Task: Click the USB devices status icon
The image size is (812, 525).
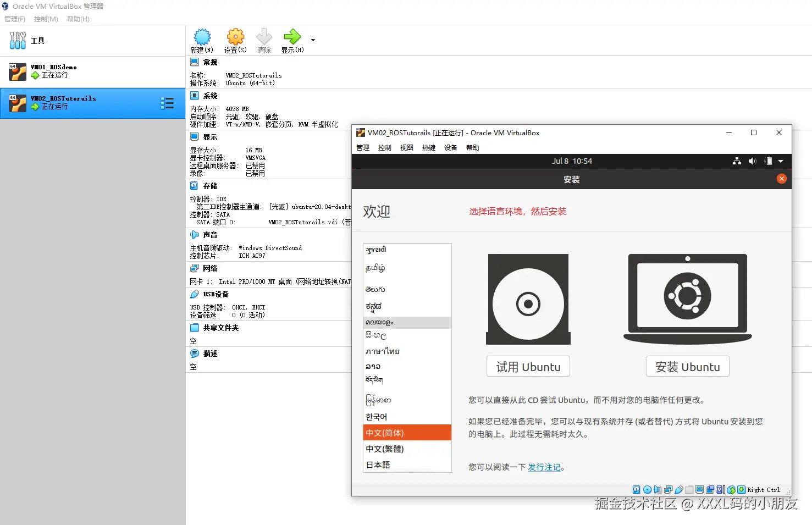Action: click(679, 489)
